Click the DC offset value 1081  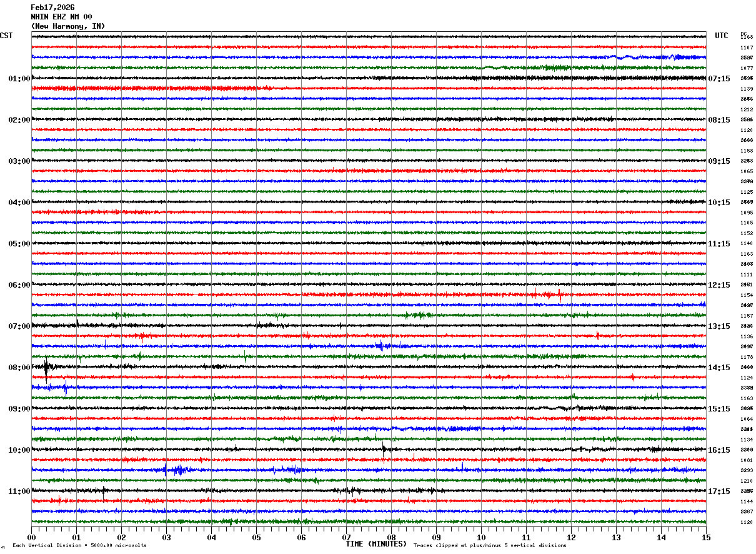[x=747, y=460]
